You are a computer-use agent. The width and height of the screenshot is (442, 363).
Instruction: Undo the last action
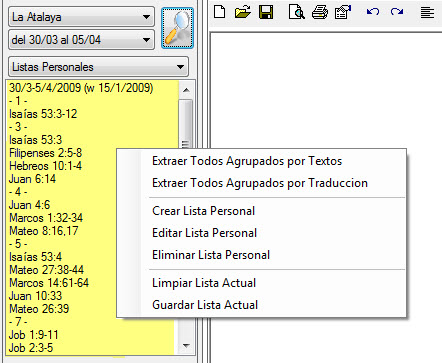point(373,12)
